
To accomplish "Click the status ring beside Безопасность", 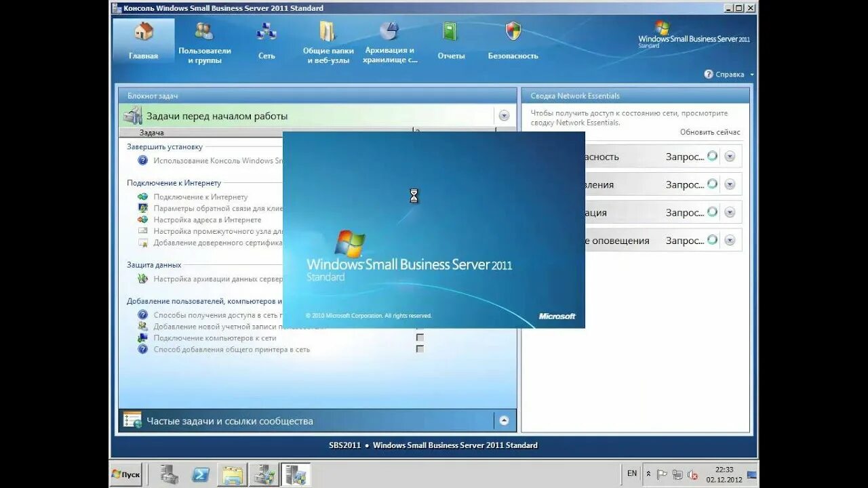I will [712, 156].
